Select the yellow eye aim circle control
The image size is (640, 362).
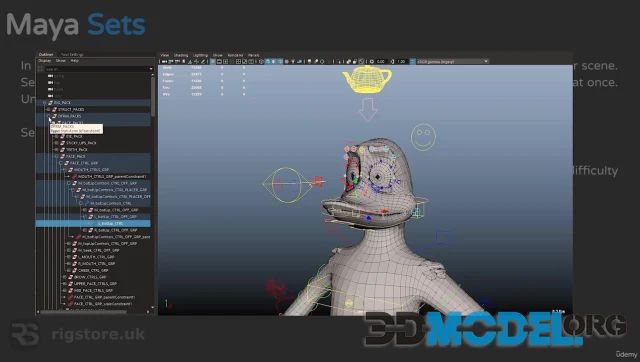(287, 185)
